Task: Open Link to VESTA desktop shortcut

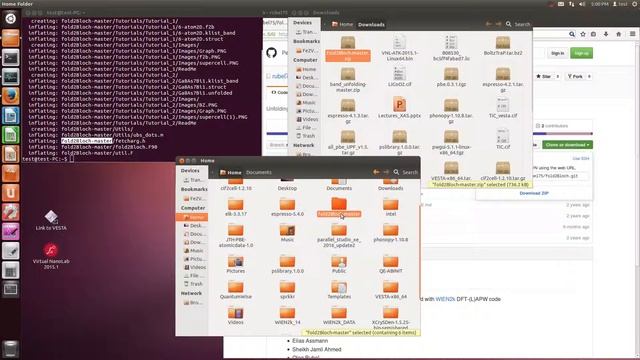Action: 51,220
